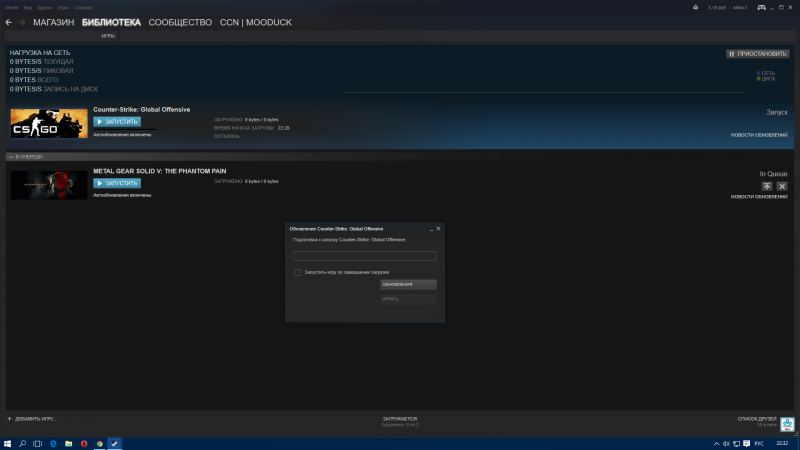Screen dimensions: 800x450
Task: Pause downloads with ПРИОСТАНОВИТЬ button
Action: point(758,54)
